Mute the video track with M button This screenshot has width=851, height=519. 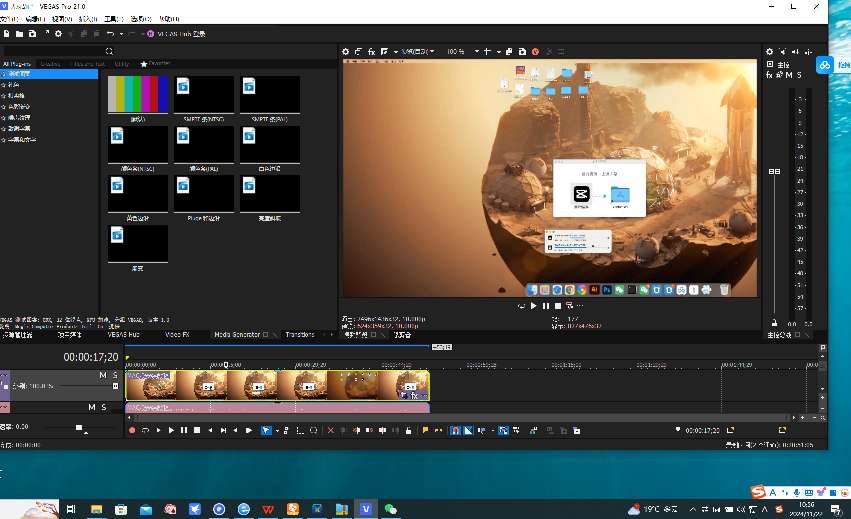coord(102,375)
